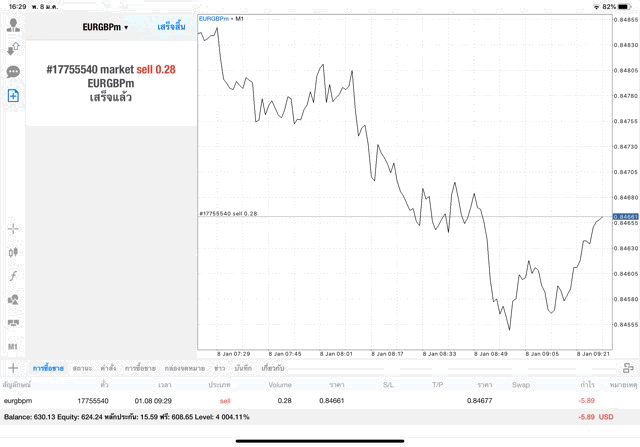Switch to the ข่าว tab
Viewport: 640px width, 447px height.
coord(219,368)
